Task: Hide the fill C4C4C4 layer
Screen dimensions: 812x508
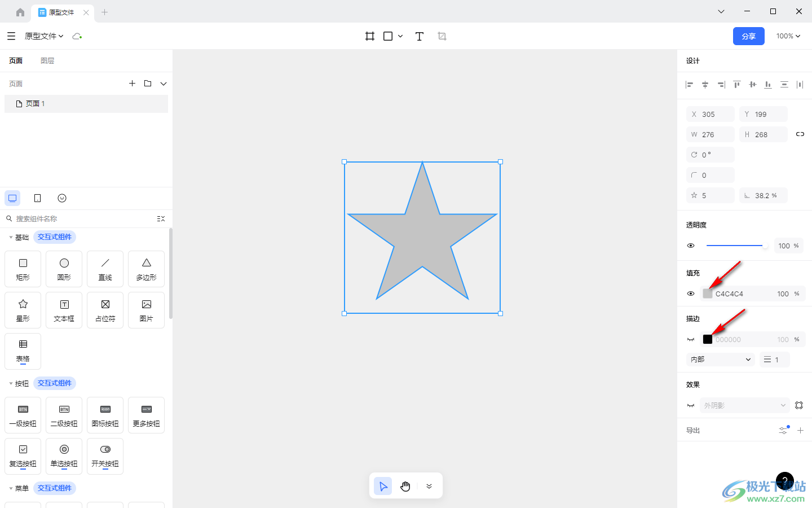Action: 691,294
